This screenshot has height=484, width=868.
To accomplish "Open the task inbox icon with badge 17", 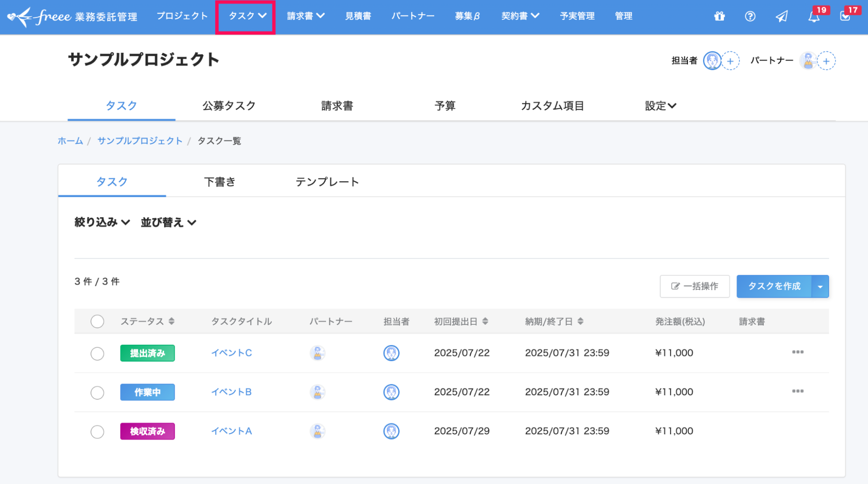I will coord(845,16).
